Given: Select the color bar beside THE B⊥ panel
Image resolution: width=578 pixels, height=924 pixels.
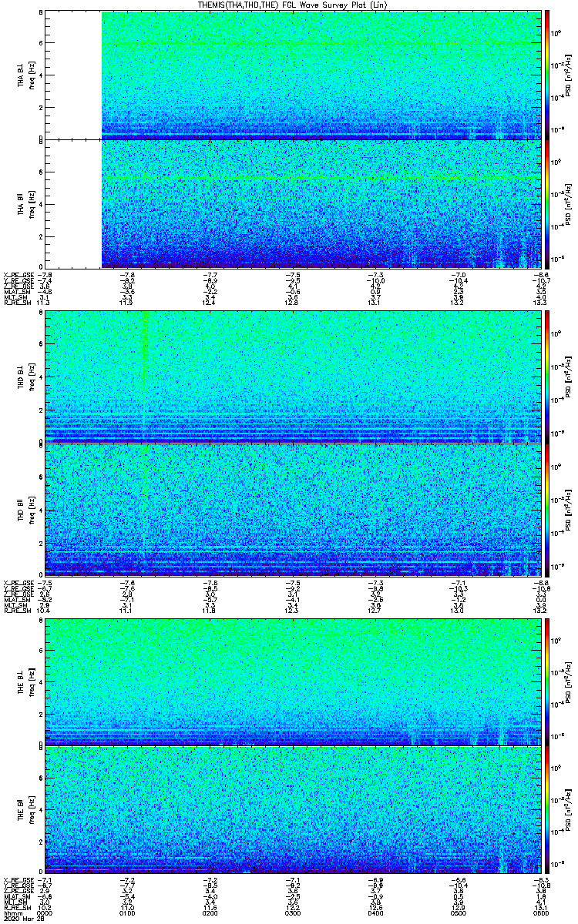Looking at the screenshot, I should click(x=548, y=682).
